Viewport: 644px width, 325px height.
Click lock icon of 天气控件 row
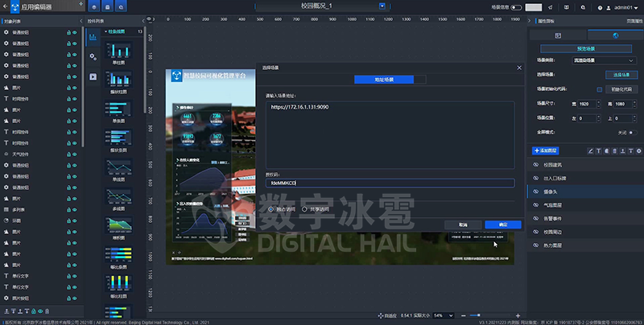[68, 154]
